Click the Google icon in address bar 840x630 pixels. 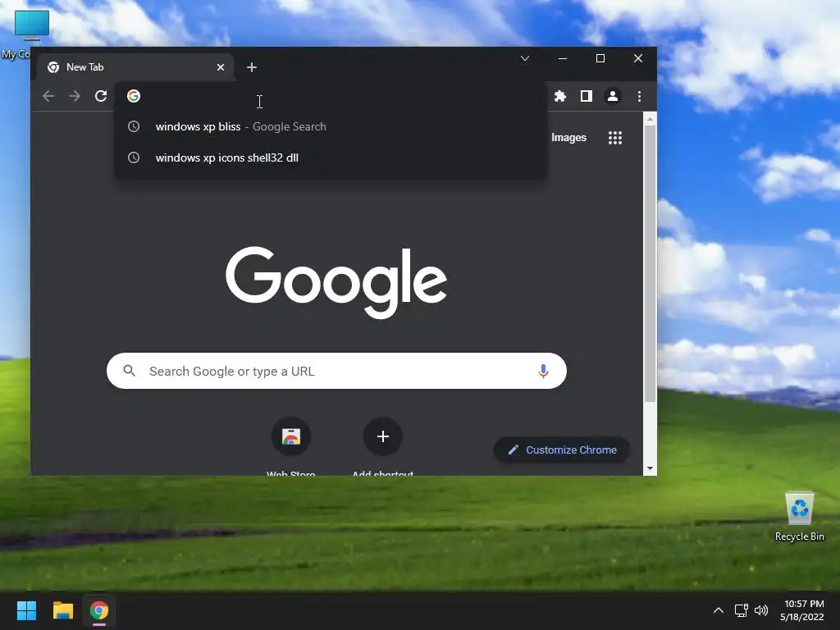134,96
